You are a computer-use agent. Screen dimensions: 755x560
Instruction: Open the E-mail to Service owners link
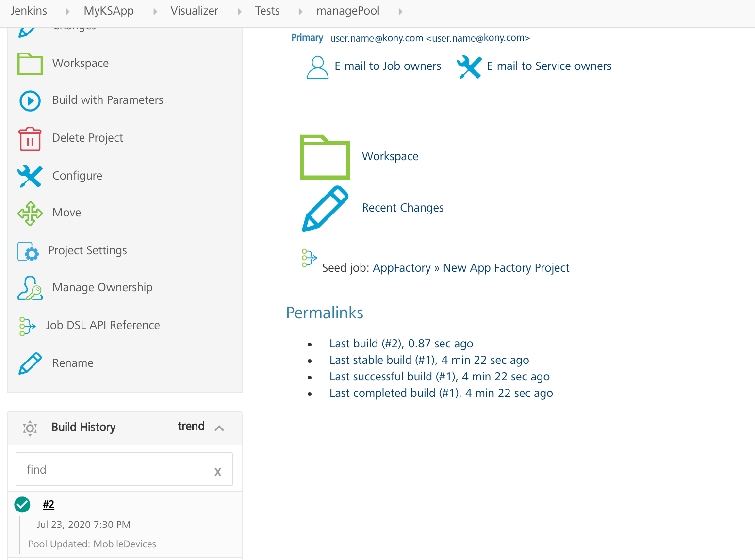549,66
